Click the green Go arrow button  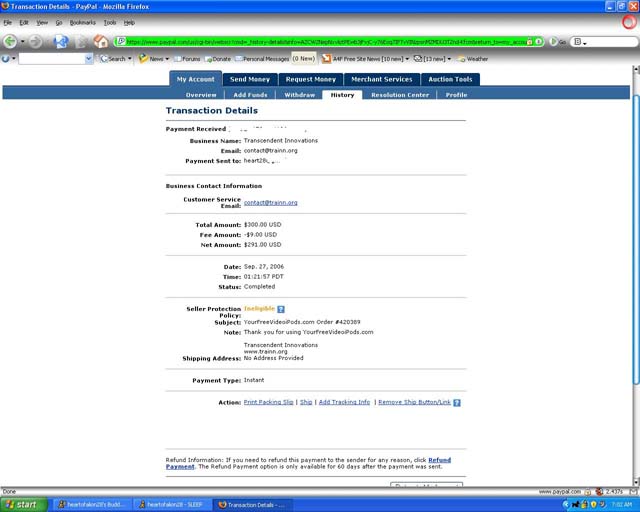tap(553, 41)
